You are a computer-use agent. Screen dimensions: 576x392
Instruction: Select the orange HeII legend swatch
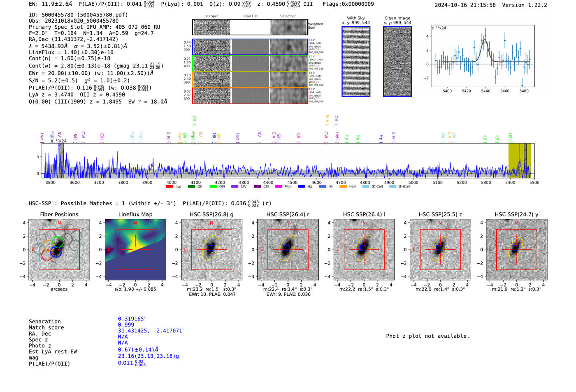pyautogui.click(x=343, y=187)
